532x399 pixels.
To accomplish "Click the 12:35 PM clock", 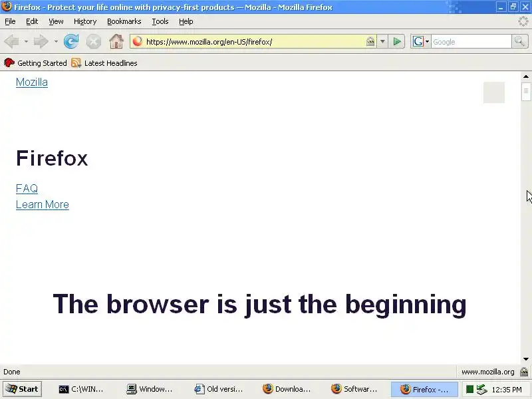I will 507,390.
